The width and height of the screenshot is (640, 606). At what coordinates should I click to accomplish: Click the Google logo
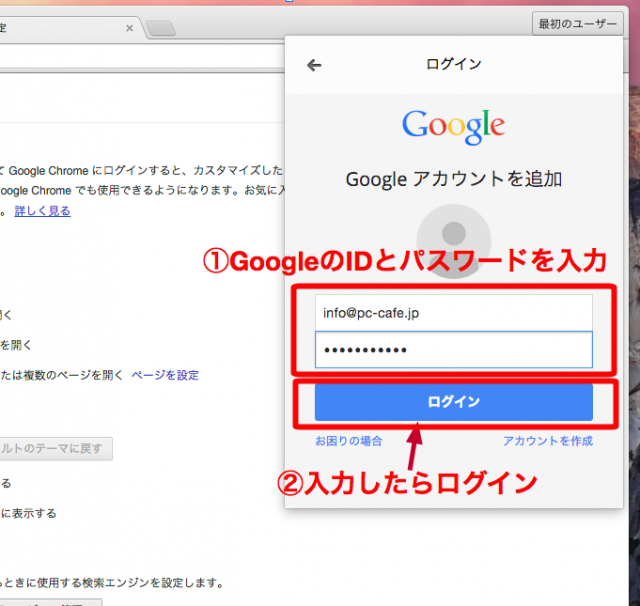click(453, 126)
